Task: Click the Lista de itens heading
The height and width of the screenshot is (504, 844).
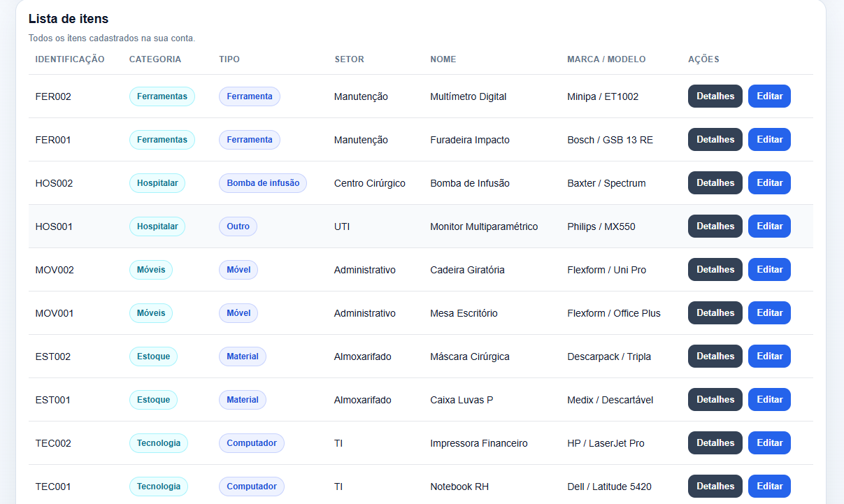Action: 69,19
